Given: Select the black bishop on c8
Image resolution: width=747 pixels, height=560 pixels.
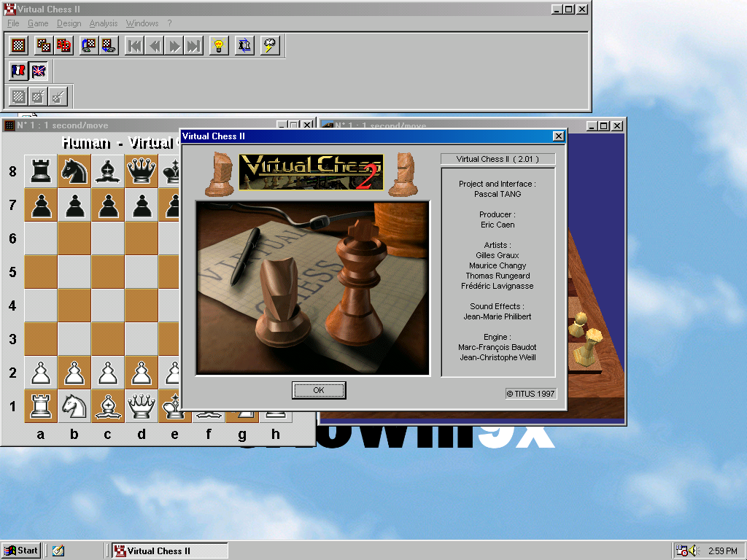Looking at the screenshot, I should 108,171.
